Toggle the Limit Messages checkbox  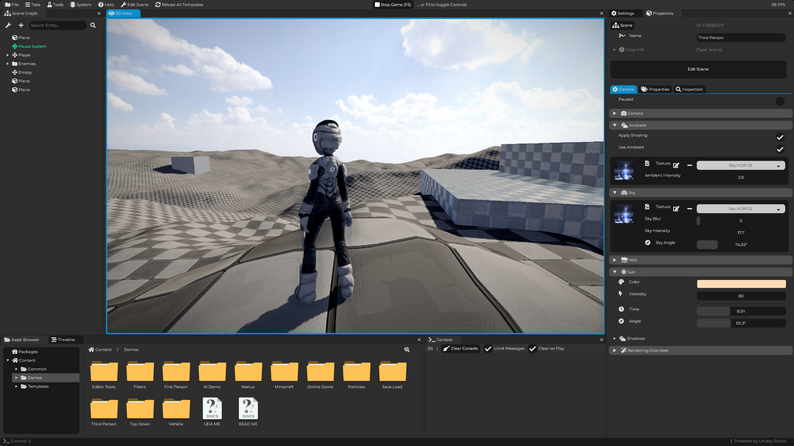[x=488, y=348]
